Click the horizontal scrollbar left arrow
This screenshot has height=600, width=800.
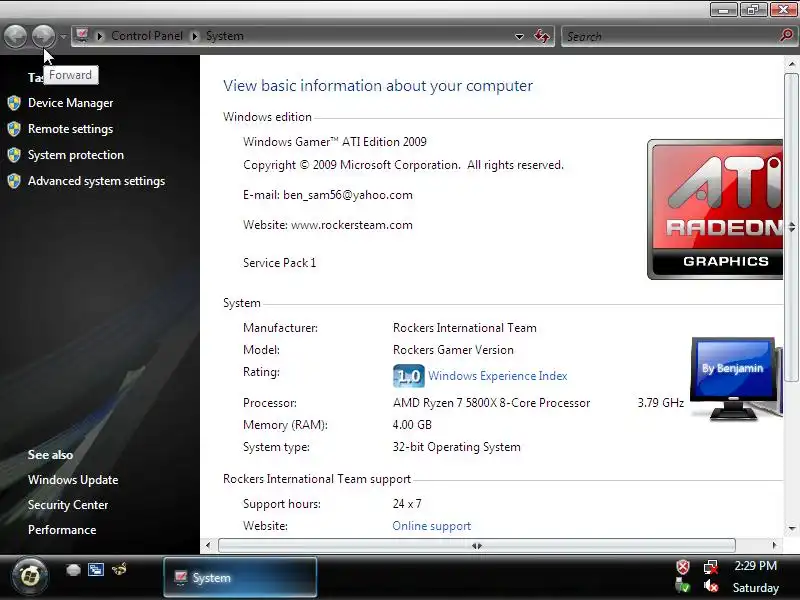point(208,545)
